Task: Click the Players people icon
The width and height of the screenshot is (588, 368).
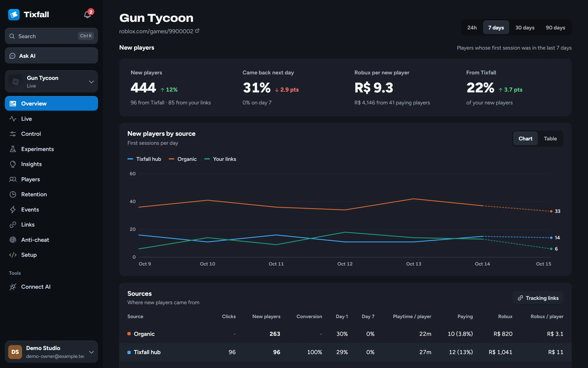Action: coord(13,179)
